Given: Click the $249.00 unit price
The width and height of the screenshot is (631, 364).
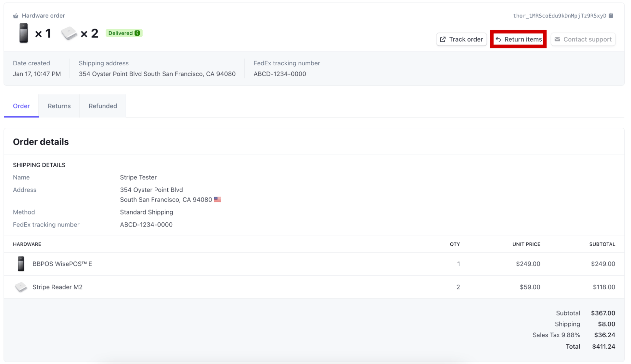Looking at the screenshot, I should point(528,264).
